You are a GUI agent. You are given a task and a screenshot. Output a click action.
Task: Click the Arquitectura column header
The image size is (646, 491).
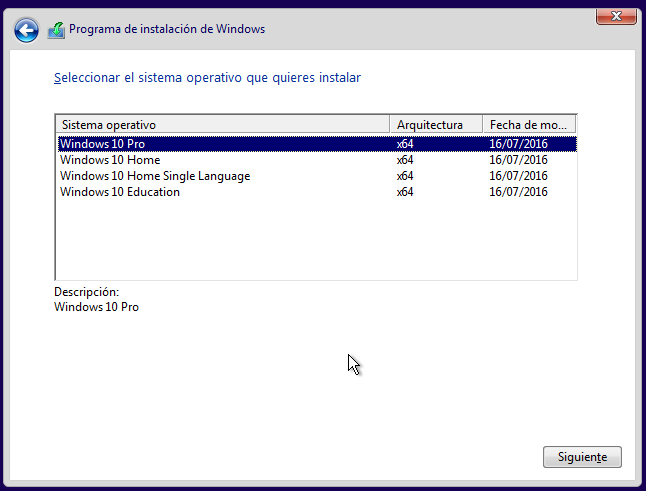pyautogui.click(x=436, y=124)
